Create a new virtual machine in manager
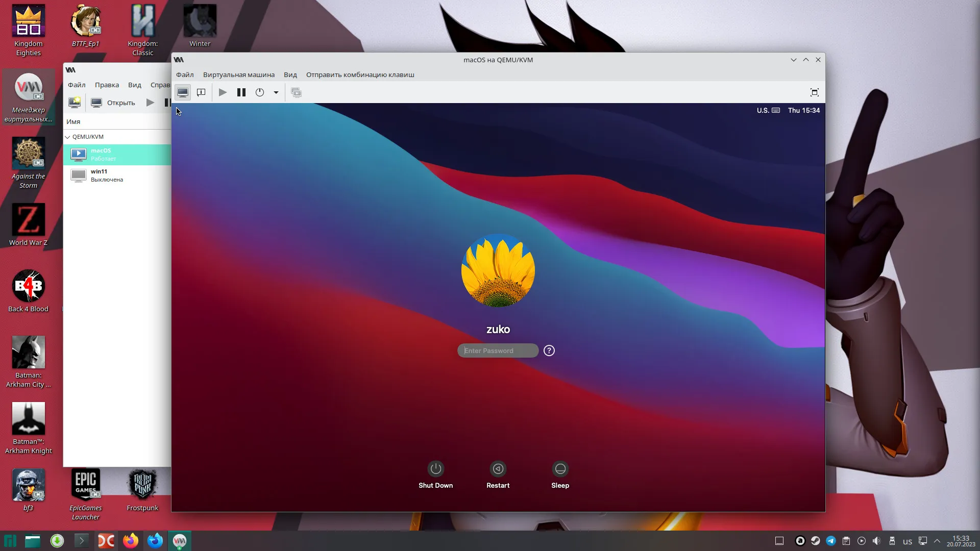 75,103
